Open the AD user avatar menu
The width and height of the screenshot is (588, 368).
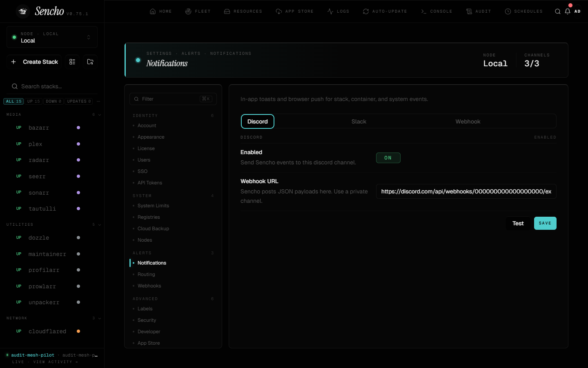point(577,11)
